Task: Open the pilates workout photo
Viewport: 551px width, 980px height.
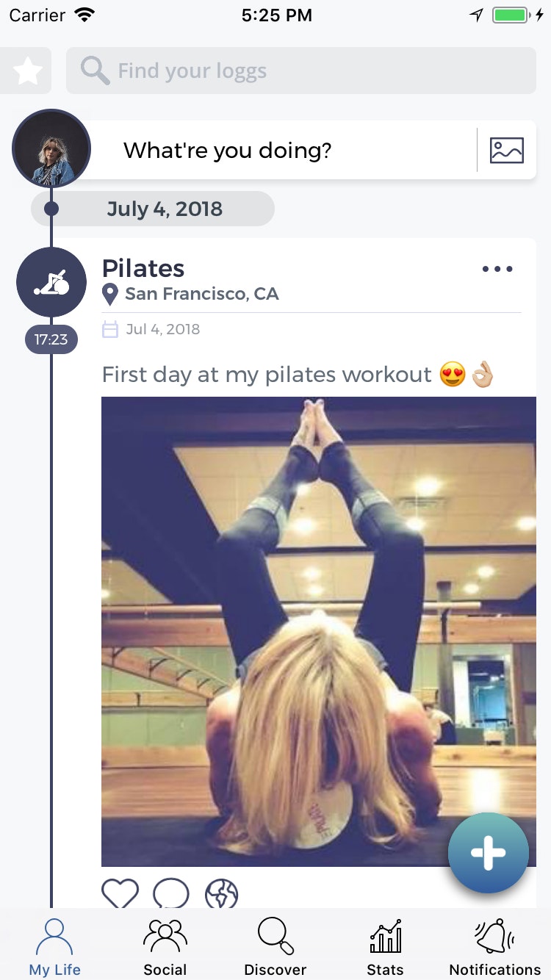Action: (x=319, y=632)
